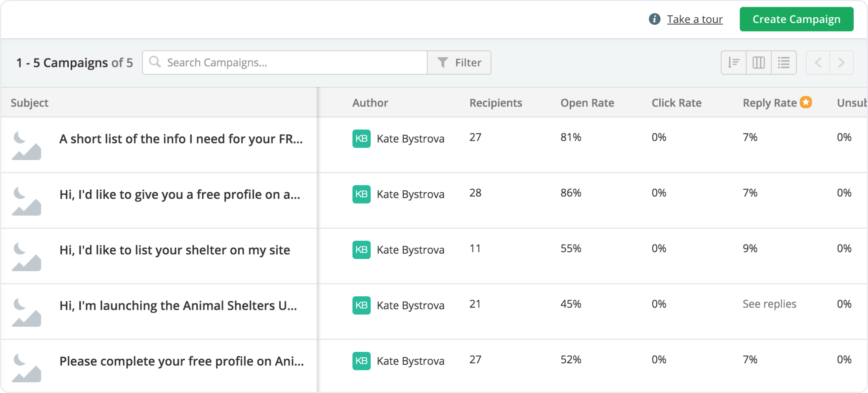Sort by the Subject column header

click(29, 103)
